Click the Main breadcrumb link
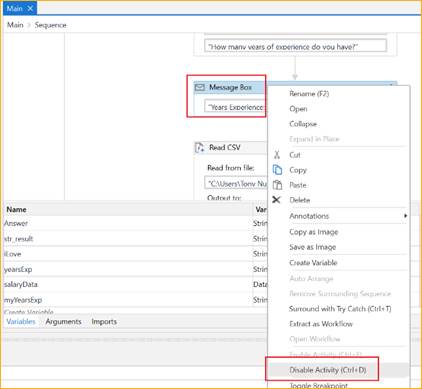The height and width of the screenshot is (389, 422). (15, 25)
